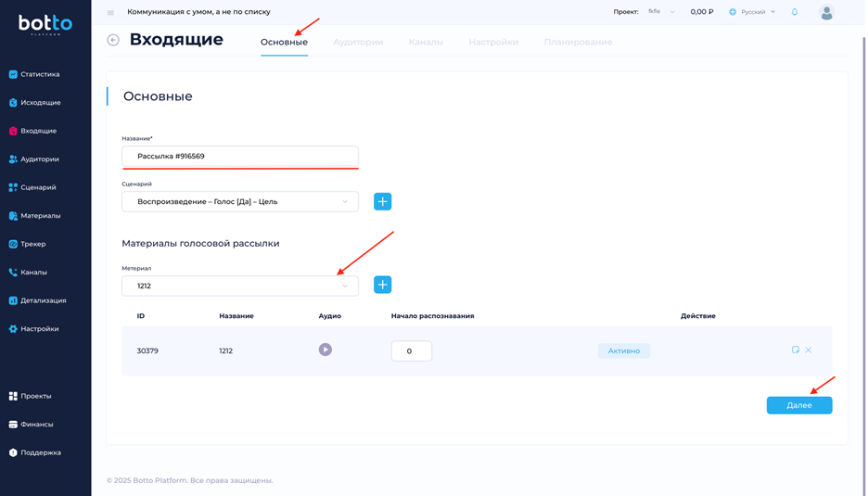The image size is (868, 496).
Task: Open the Русский language selector
Action: coord(753,12)
